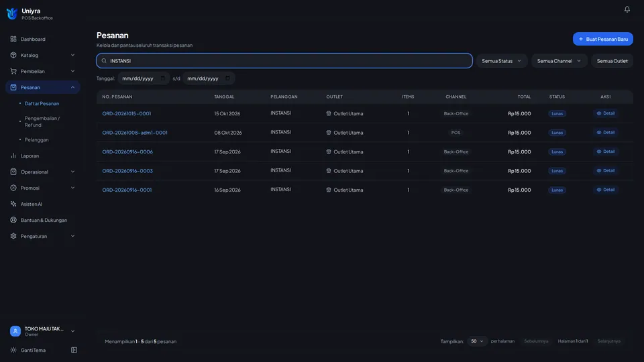Click the Selanjutnya pagination button

point(608,341)
